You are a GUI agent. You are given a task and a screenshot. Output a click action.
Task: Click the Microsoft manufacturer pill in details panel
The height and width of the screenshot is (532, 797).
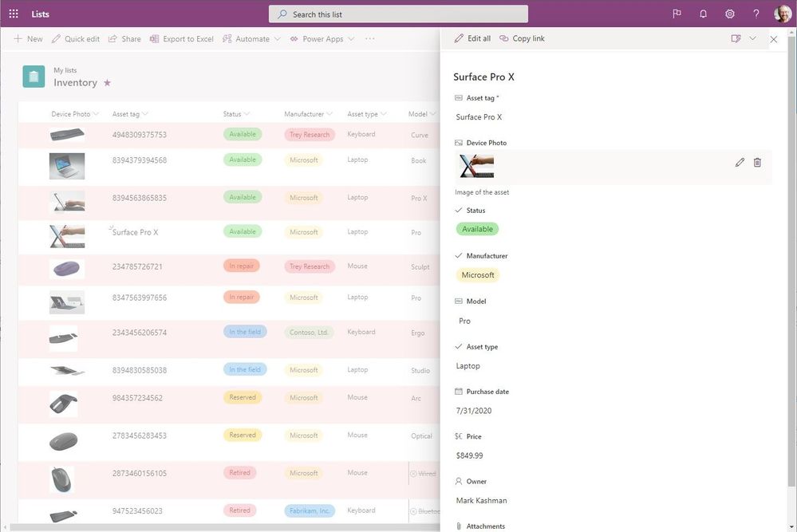(x=478, y=275)
